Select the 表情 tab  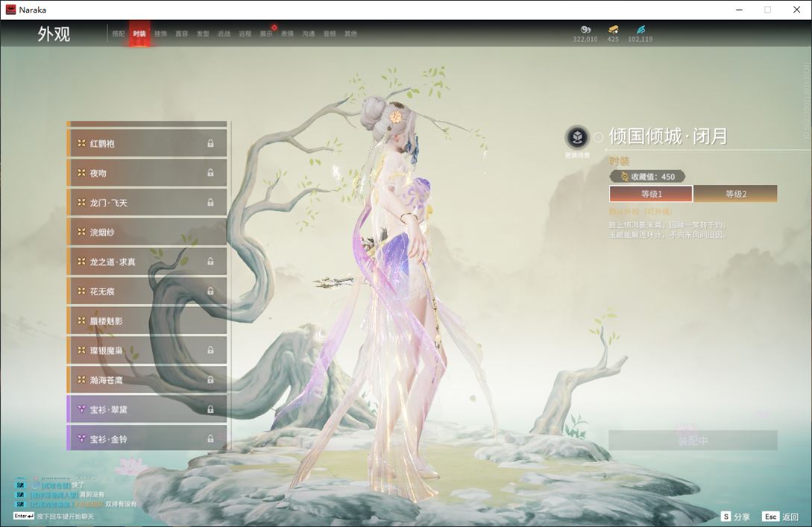click(x=287, y=34)
